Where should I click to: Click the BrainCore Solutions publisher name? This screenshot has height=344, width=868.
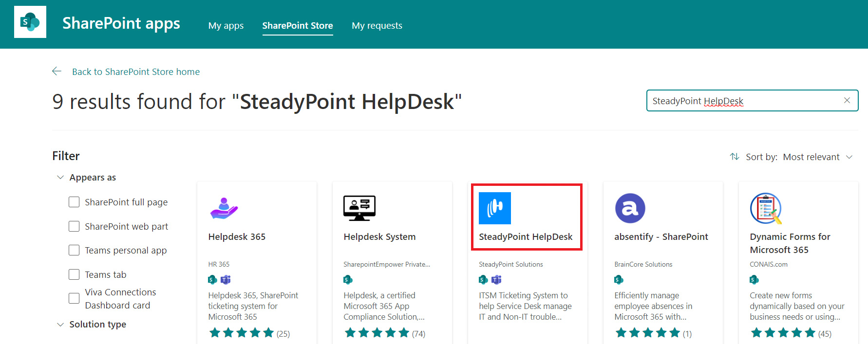(643, 264)
